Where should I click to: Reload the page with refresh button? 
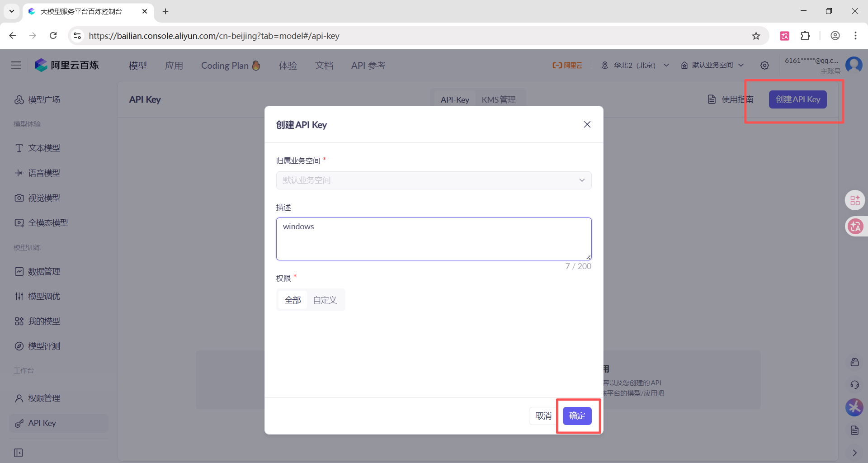pos(53,36)
